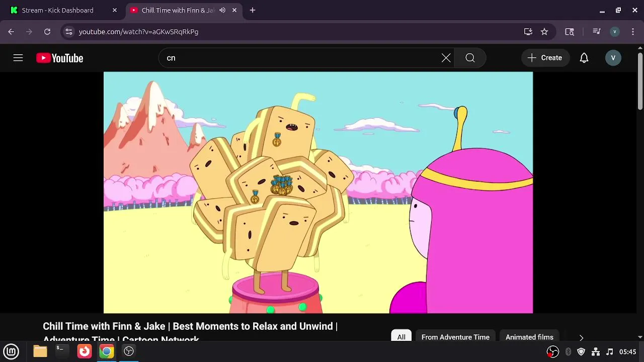
Task: Click the magnifier search button
Action: 470,58
